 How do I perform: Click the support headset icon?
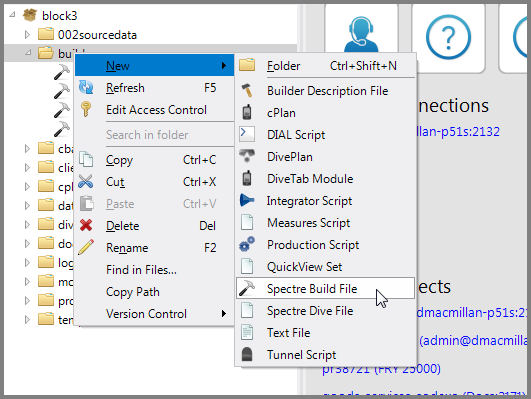coord(361,35)
